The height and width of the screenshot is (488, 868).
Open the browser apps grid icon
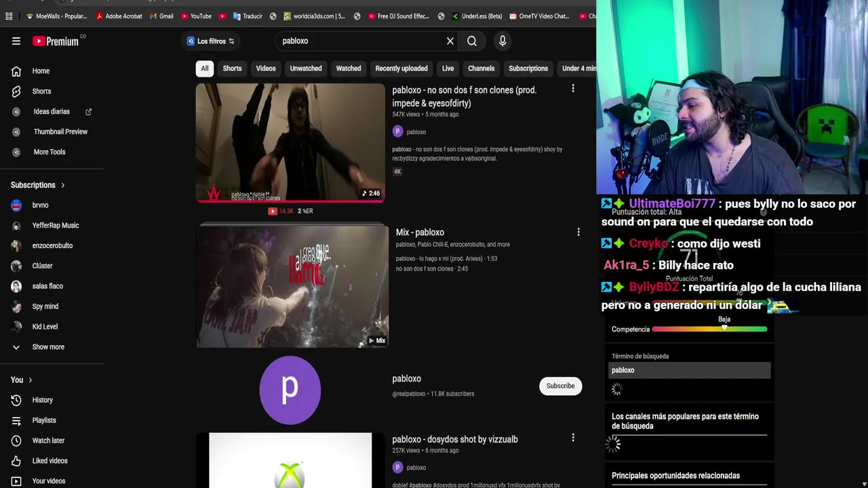pyautogui.click(x=9, y=16)
